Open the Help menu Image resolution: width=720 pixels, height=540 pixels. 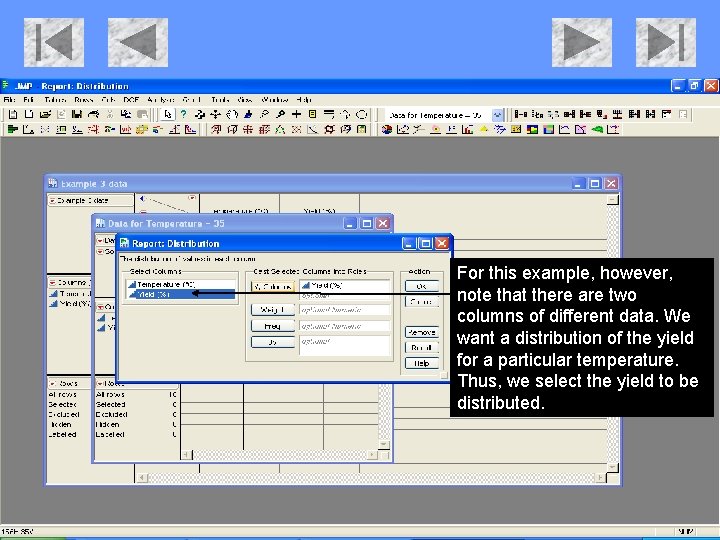(x=304, y=100)
